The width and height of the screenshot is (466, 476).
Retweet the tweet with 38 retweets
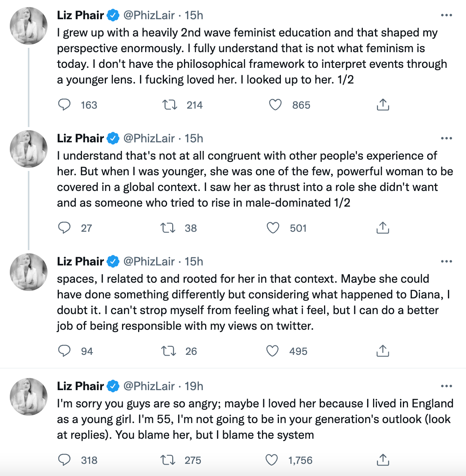[168, 228]
